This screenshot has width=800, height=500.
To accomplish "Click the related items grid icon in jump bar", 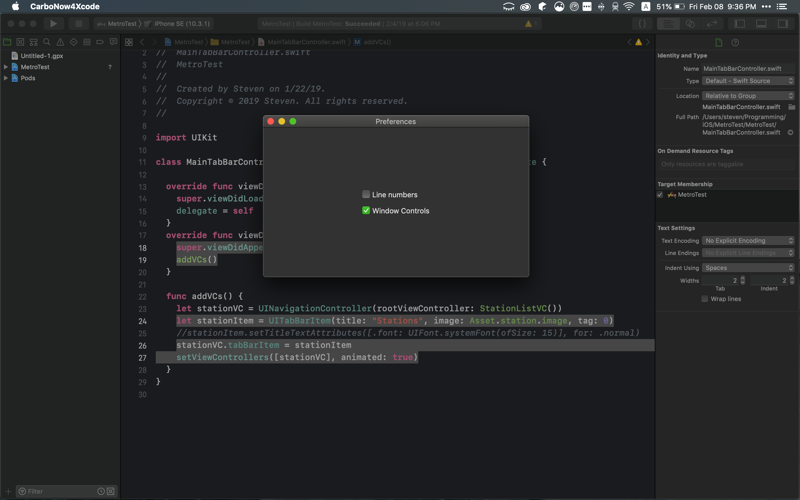I will pyautogui.click(x=129, y=42).
